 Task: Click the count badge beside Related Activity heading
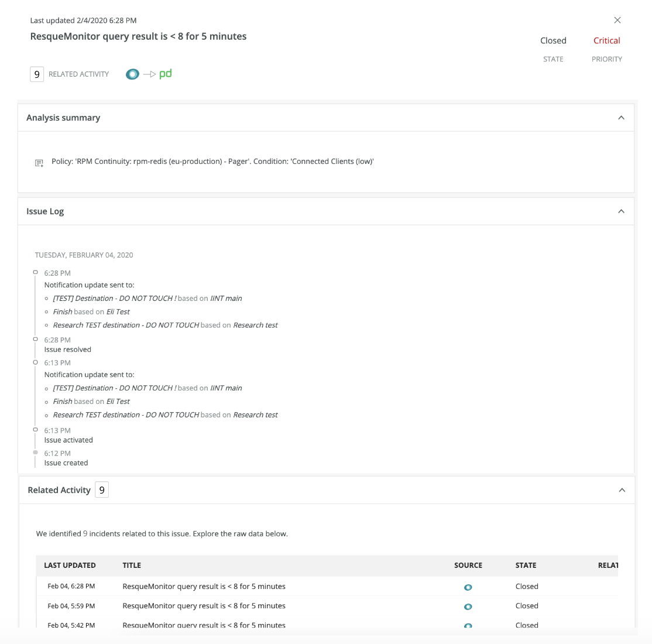coord(102,489)
